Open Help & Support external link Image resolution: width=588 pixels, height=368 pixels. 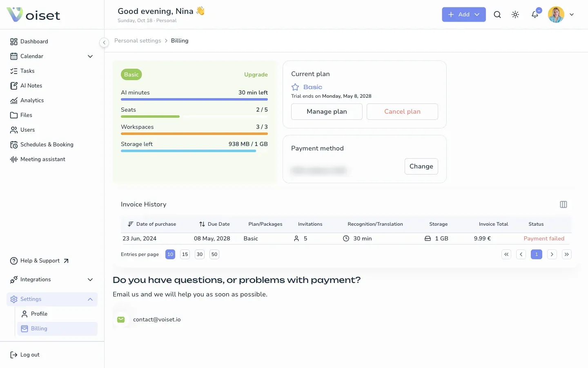pyautogui.click(x=39, y=261)
